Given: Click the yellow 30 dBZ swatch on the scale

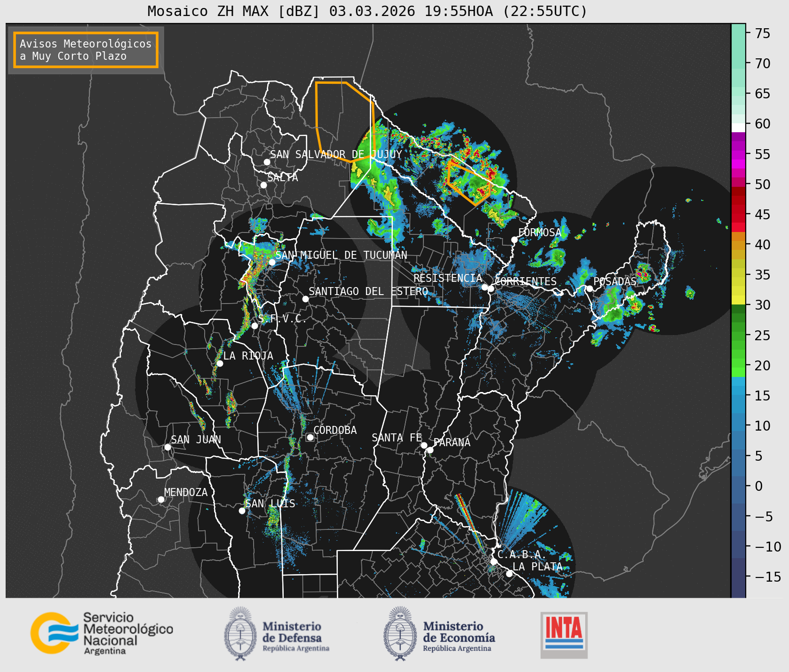Looking at the screenshot, I should click(x=738, y=300).
